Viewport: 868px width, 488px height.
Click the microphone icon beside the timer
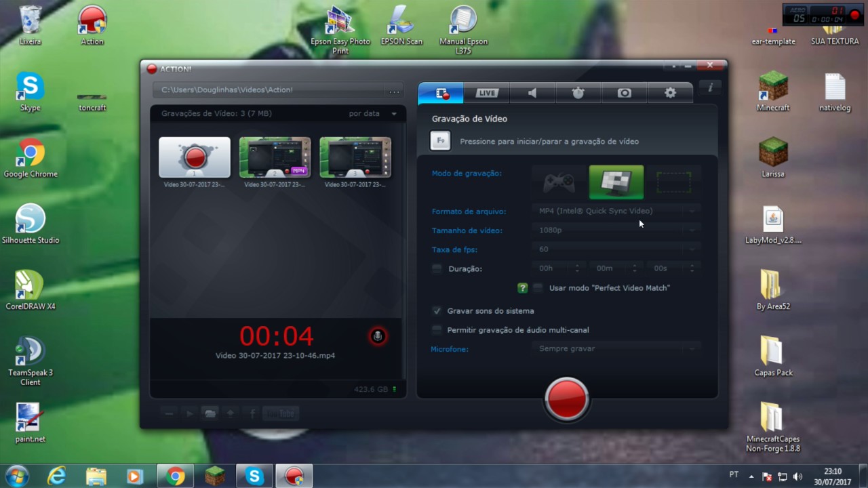[378, 336]
